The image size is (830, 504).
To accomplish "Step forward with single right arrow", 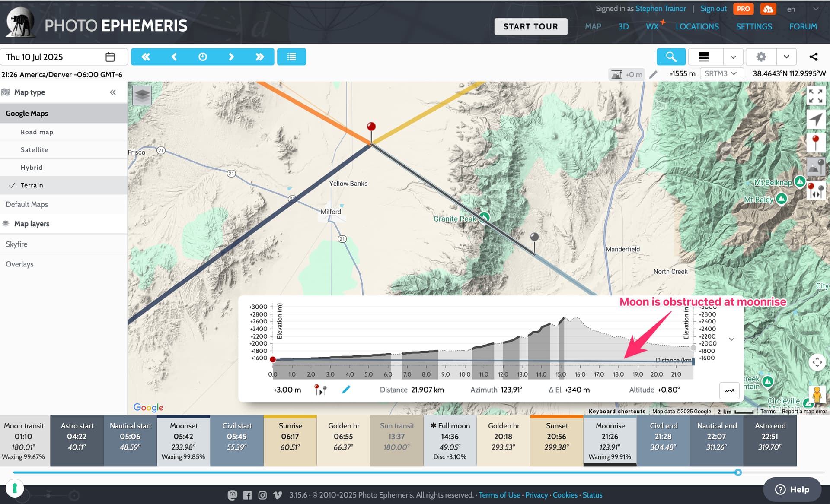I will [231, 57].
